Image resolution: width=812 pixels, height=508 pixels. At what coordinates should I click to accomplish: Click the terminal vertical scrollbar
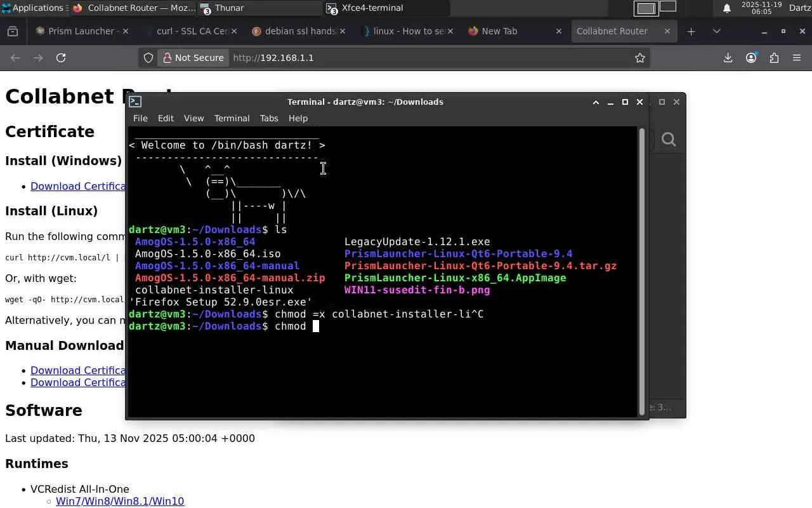(641, 271)
